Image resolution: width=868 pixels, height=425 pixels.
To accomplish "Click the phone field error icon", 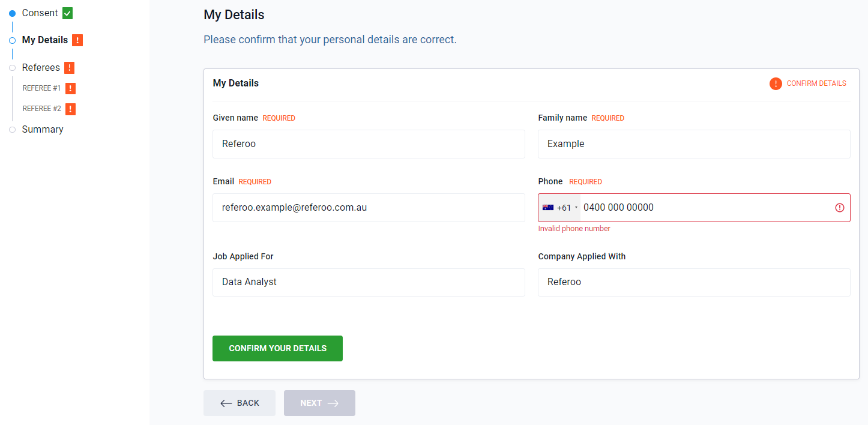I will point(839,208).
